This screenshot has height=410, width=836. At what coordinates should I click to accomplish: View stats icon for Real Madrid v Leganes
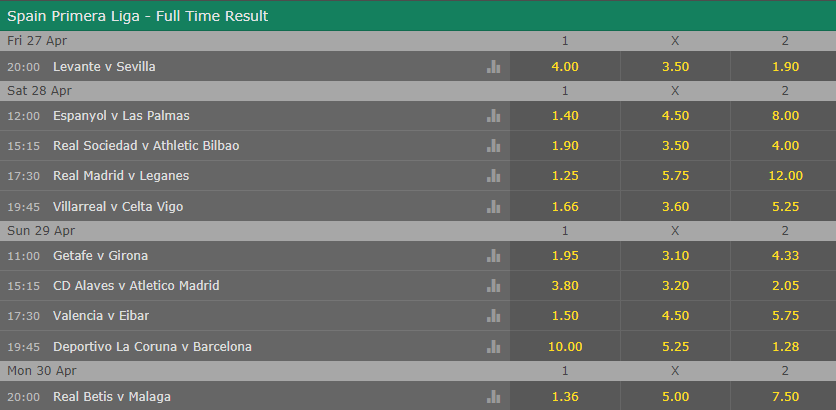[492, 176]
